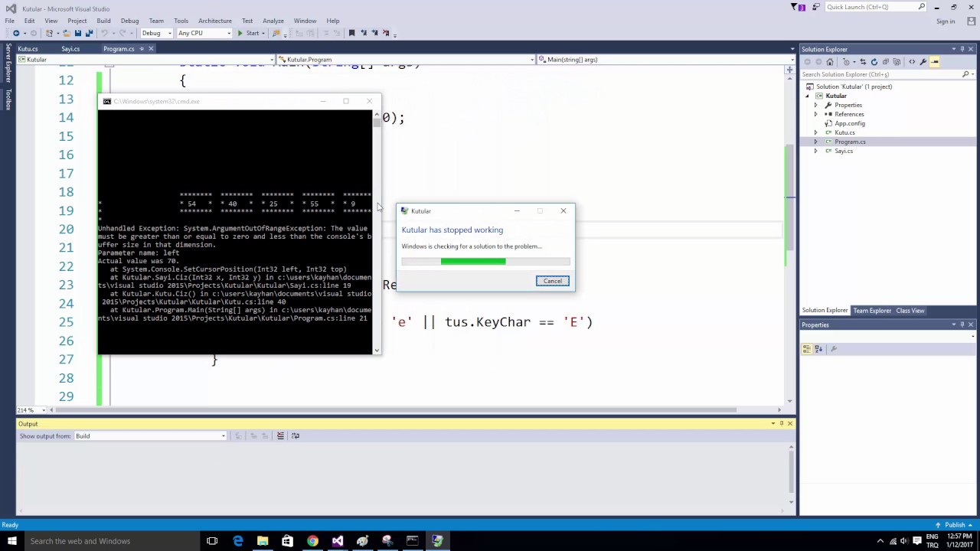Select Program.cs in Solution Explorer
Screen dimensions: 980x551
tap(850, 142)
